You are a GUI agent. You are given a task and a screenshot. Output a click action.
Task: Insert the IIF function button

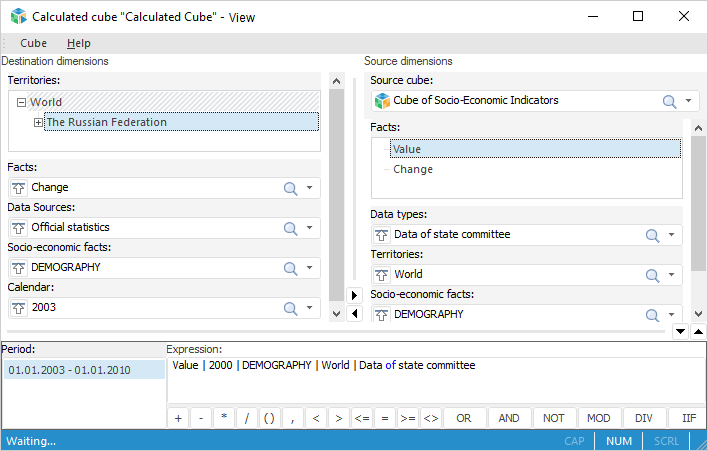click(x=689, y=418)
